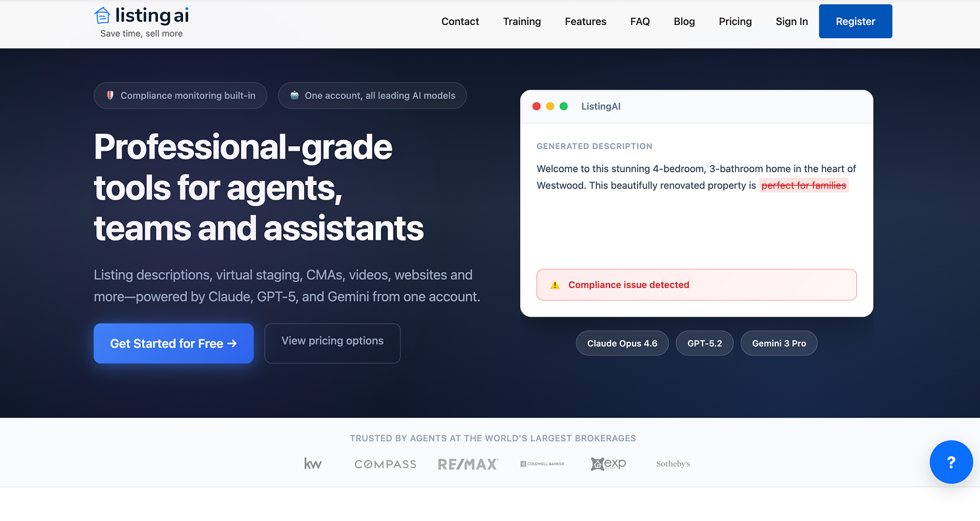The image size is (980, 521).
Task: Click the listing ai wordmark text
Action: coord(152,14)
